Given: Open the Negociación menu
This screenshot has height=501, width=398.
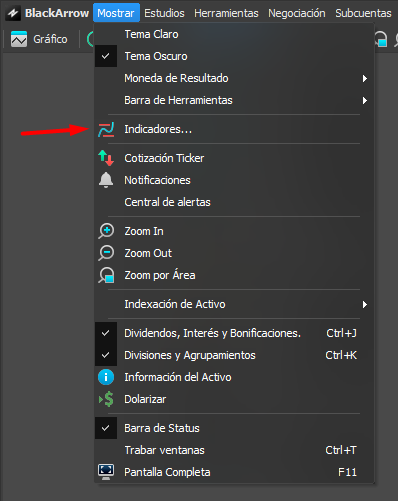Looking at the screenshot, I should [297, 13].
